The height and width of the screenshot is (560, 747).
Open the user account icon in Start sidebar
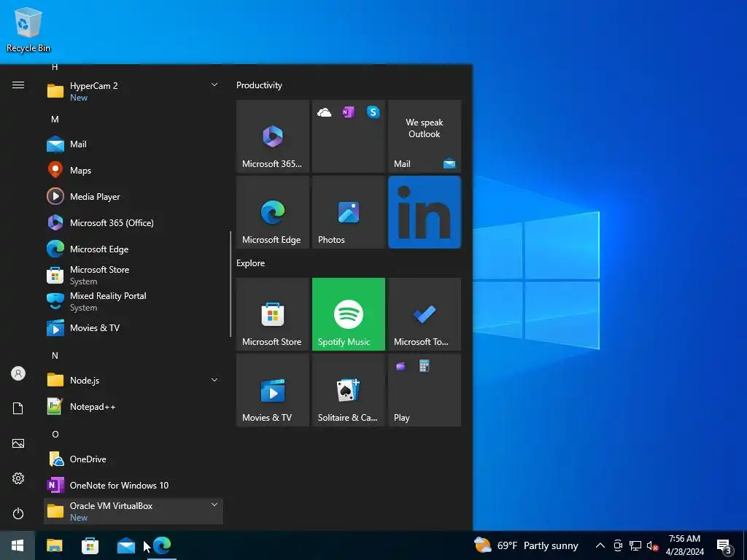coord(18,373)
